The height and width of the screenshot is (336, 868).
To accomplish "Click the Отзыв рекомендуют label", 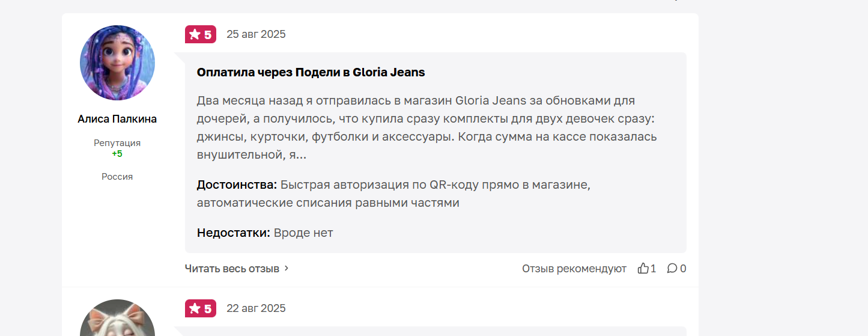I will 574,269.
